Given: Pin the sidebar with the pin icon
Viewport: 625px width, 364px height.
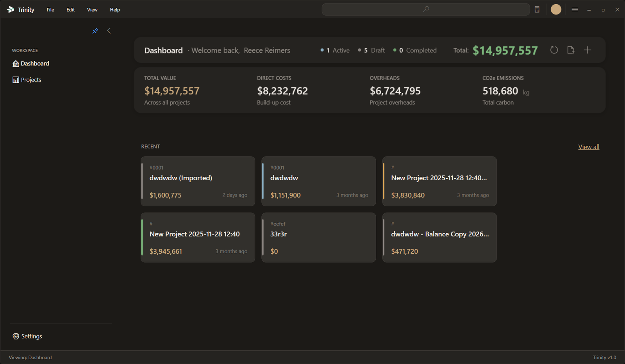Looking at the screenshot, I should pyautogui.click(x=95, y=31).
